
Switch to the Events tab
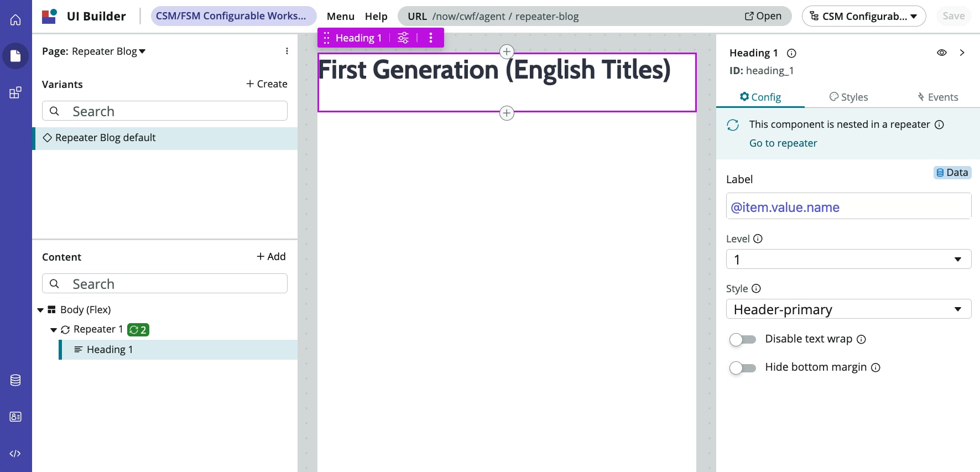click(x=937, y=97)
